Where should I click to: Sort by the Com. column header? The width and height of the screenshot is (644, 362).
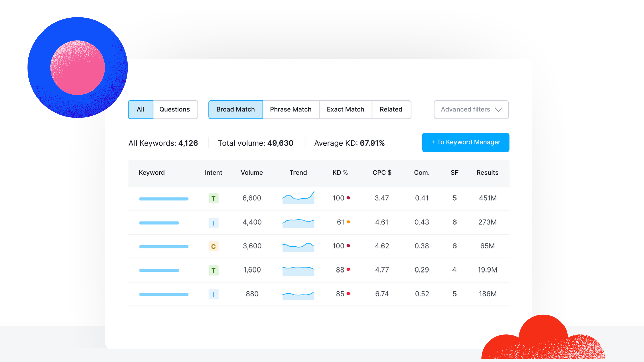coord(422,173)
